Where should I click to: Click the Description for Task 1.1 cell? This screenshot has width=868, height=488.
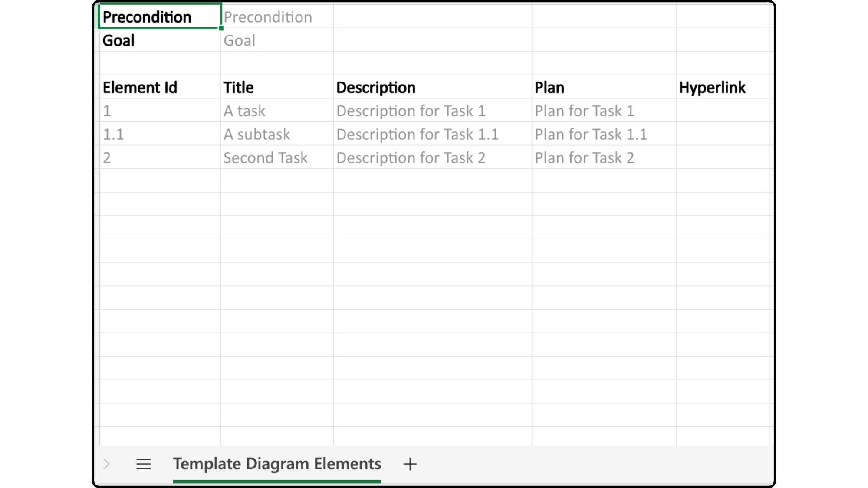click(x=432, y=134)
